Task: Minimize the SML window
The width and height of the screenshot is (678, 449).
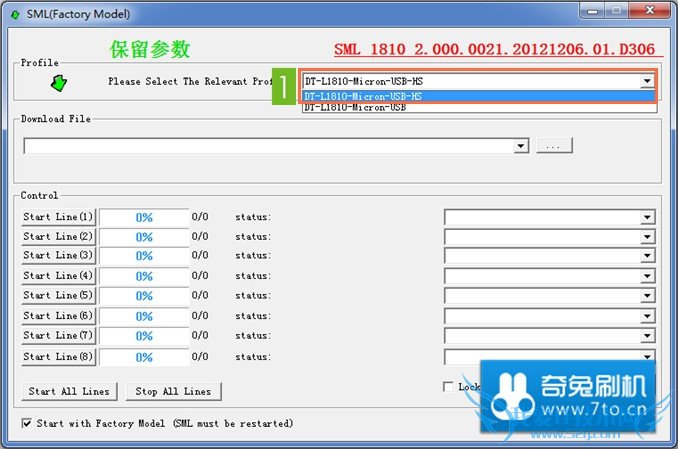Action: tap(592, 10)
